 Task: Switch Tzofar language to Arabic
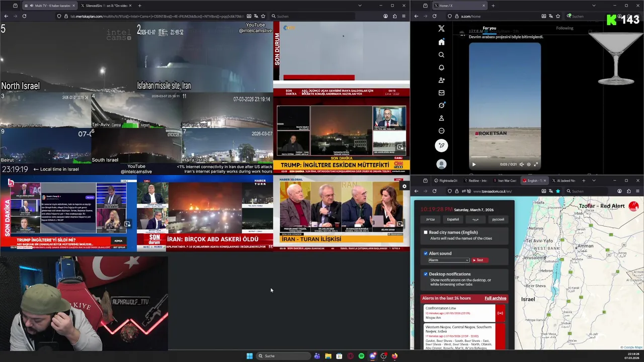(x=475, y=219)
